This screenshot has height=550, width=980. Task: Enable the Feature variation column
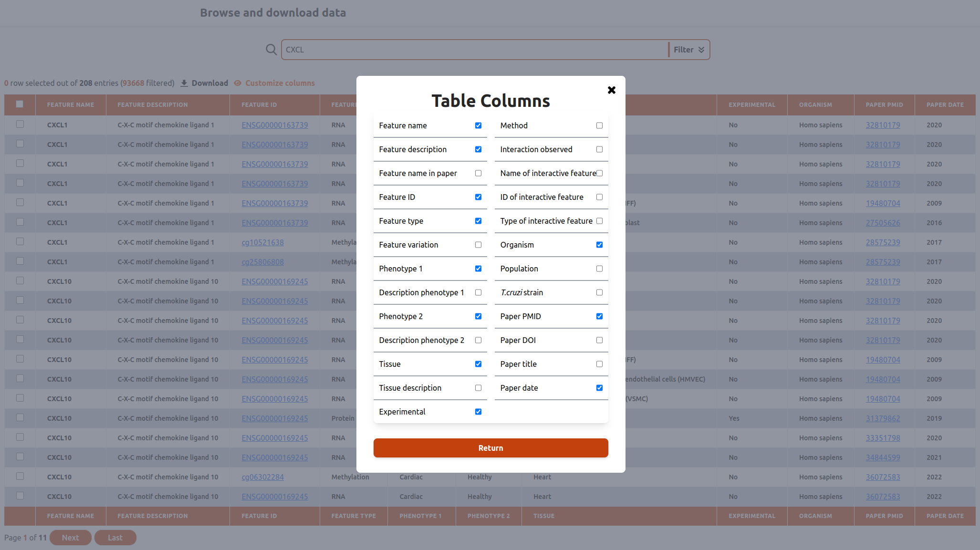pyautogui.click(x=478, y=245)
